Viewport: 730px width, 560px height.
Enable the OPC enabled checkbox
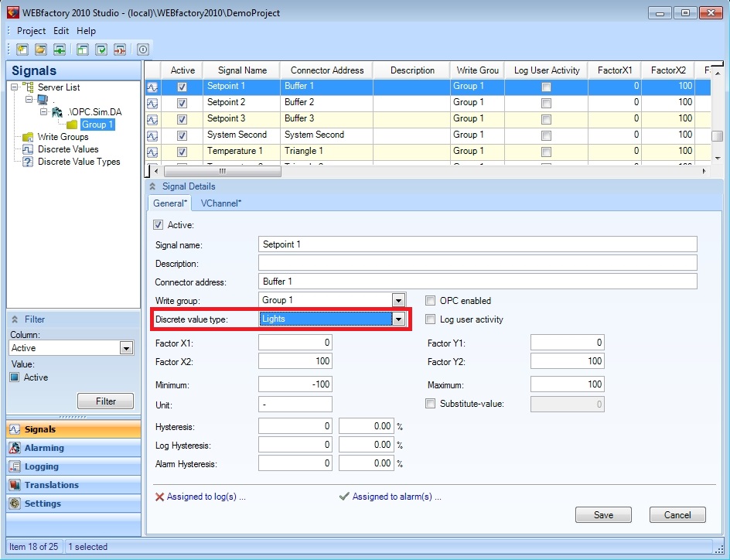click(x=431, y=301)
